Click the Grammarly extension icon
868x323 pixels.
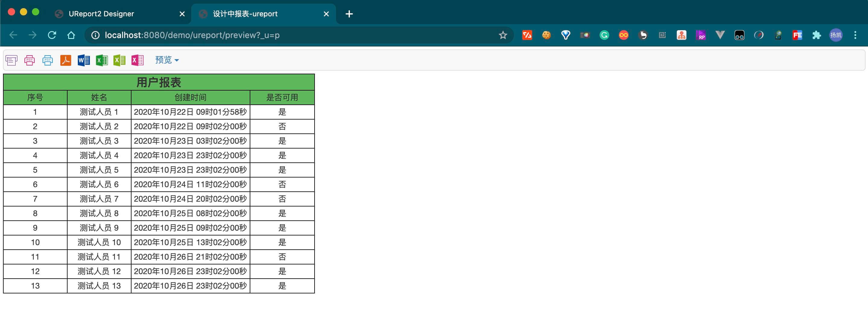[x=604, y=35]
